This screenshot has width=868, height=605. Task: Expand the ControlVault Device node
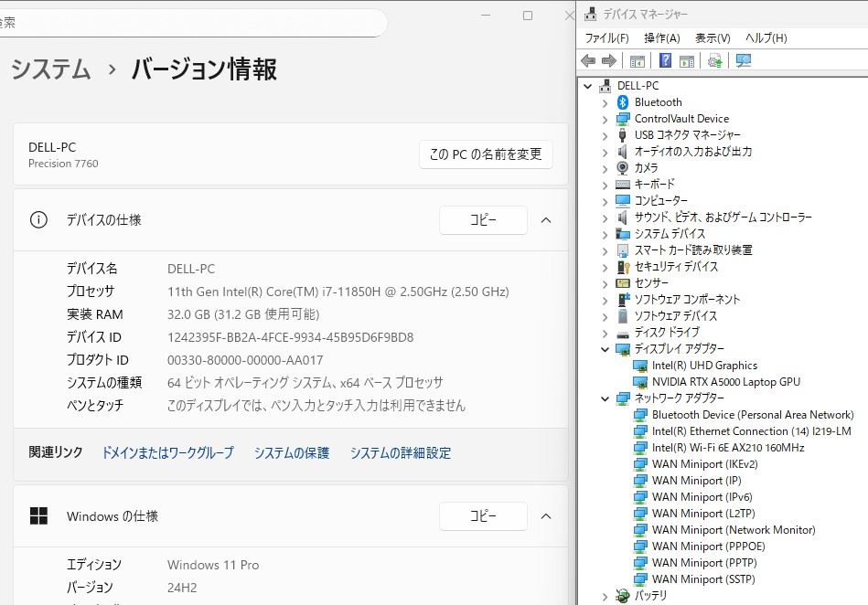[605, 120]
